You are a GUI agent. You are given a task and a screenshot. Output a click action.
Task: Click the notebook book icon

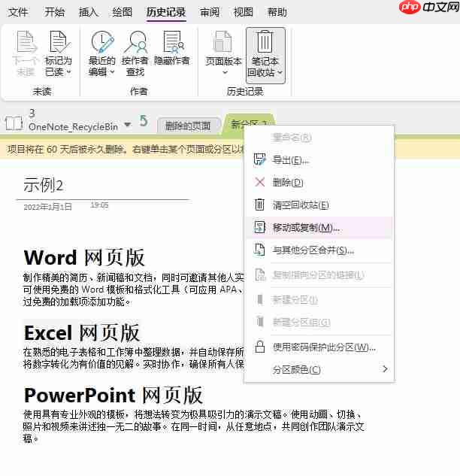(x=14, y=123)
